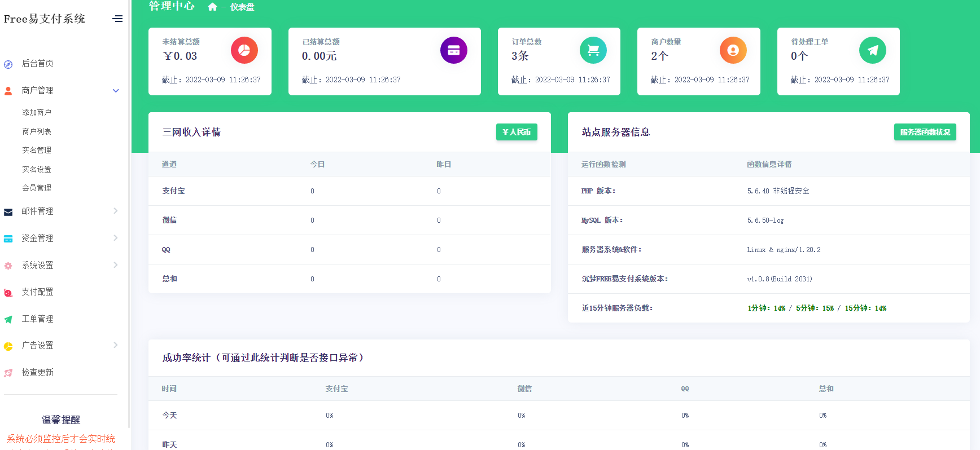Click the sidebar vertical scrollbar
Viewport: 980px width, 450px height.
[x=129, y=214]
